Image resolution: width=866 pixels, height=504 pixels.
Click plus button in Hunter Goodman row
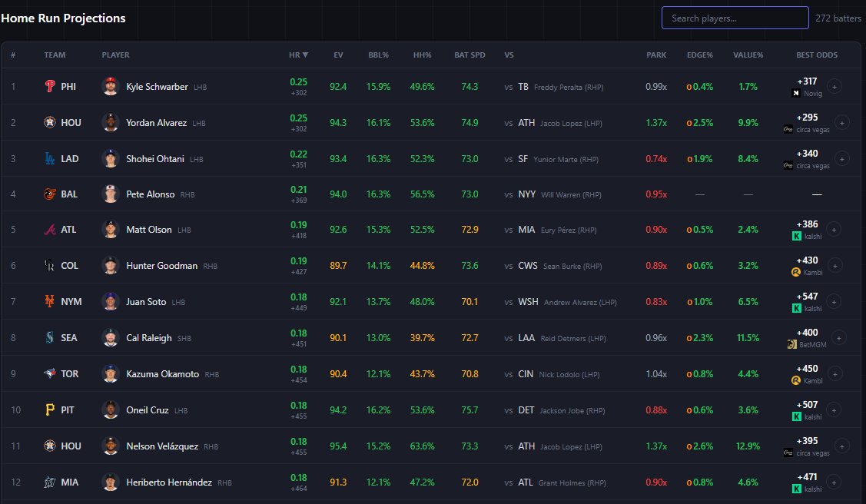[x=835, y=266]
